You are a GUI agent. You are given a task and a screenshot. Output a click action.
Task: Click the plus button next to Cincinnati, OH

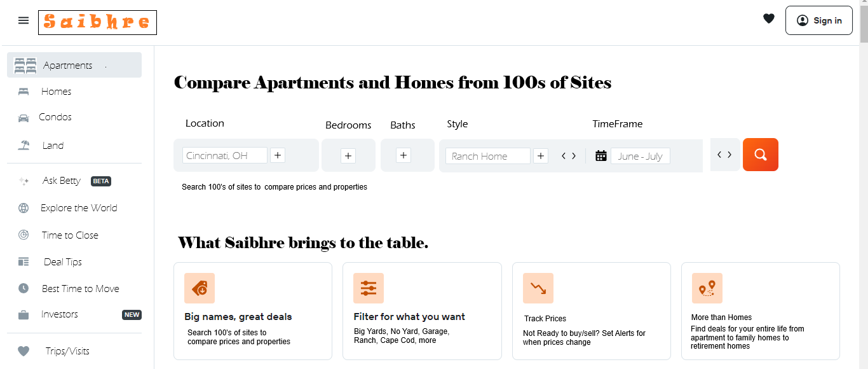pos(278,155)
